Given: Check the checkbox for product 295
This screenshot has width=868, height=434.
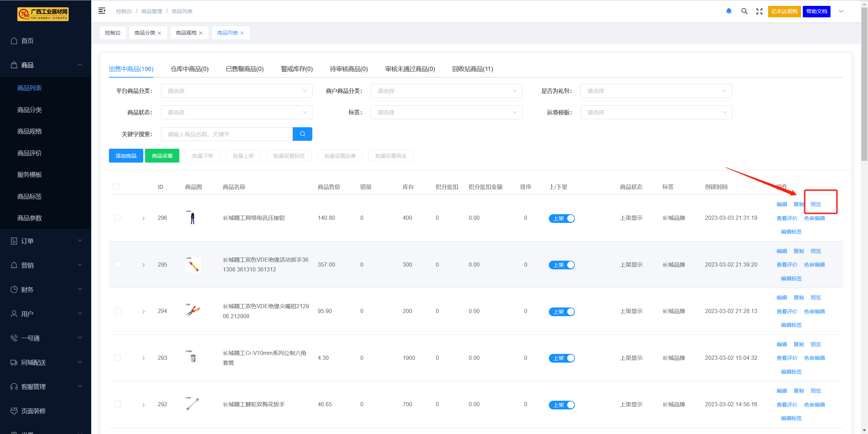Looking at the screenshot, I should pos(118,264).
